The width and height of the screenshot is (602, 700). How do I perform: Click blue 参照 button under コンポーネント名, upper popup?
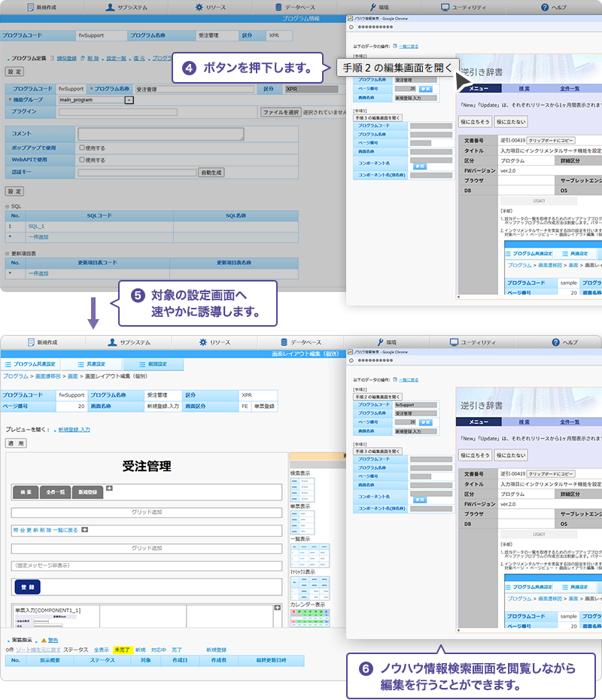coord(419,166)
